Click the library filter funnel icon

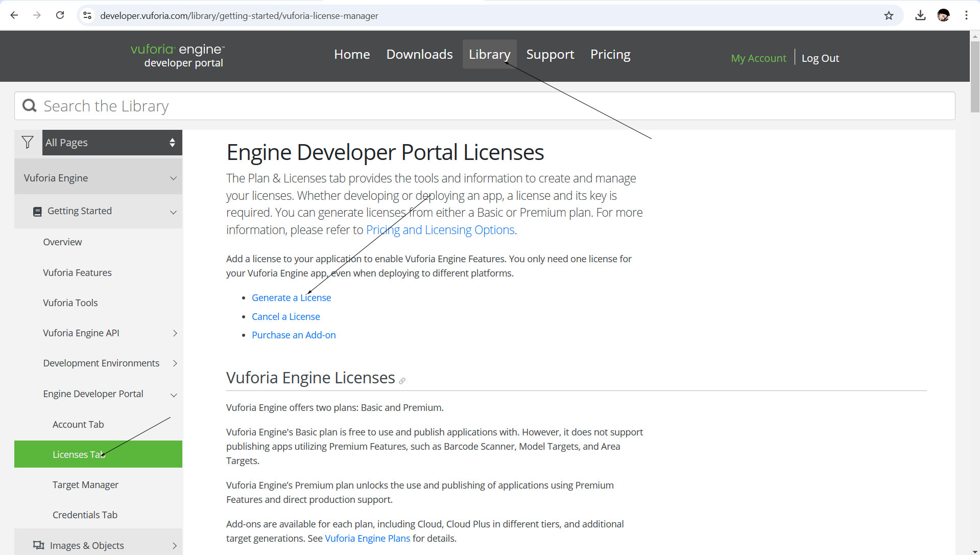pyautogui.click(x=28, y=143)
